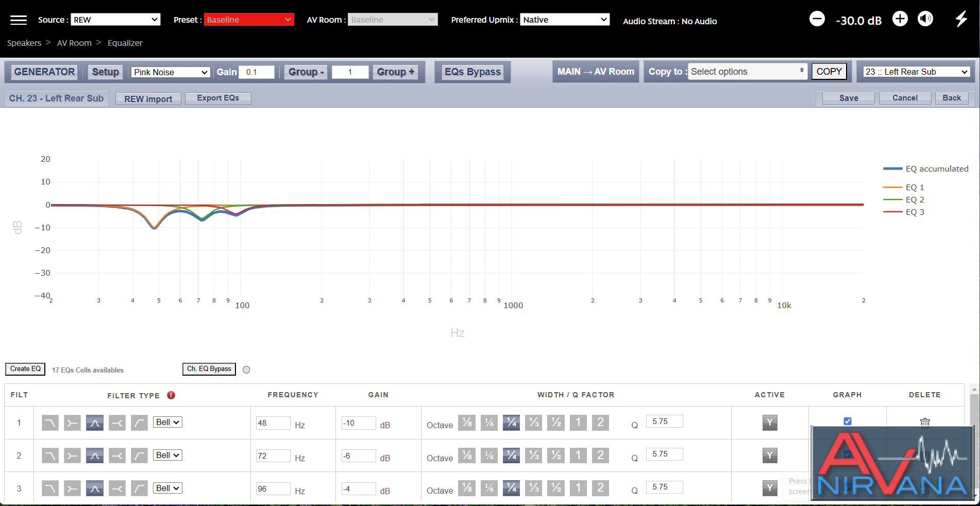Viewport: 980px width, 506px height.
Task: Open the Preferred Upmix Native dropdown
Action: (565, 20)
